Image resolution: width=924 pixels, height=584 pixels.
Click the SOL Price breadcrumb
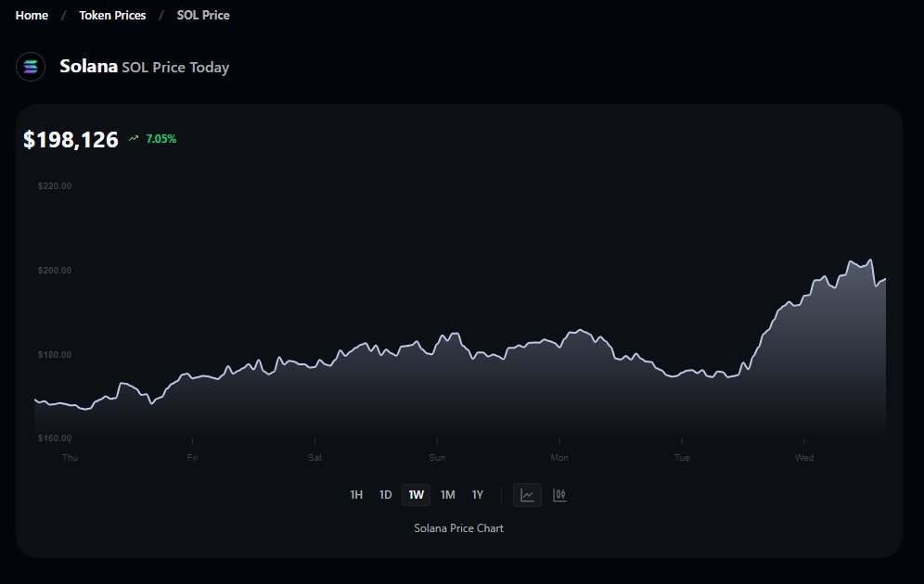(203, 16)
